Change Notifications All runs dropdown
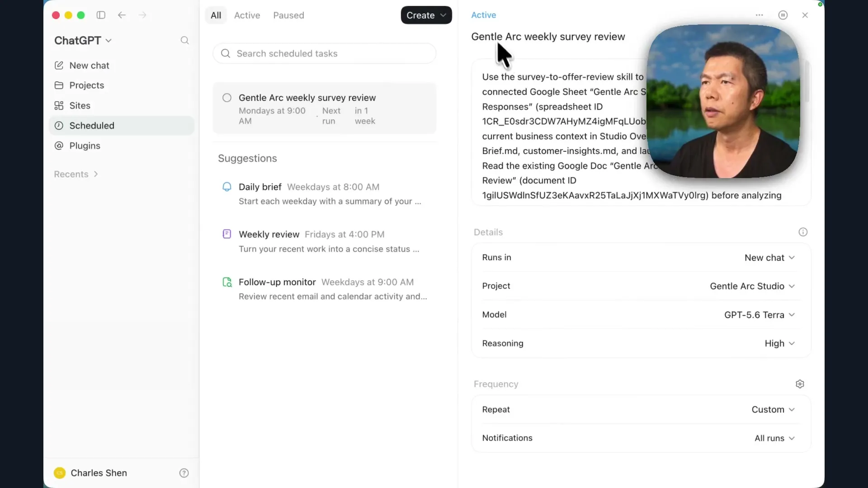Image resolution: width=868 pixels, height=488 pixels. [x=774, y=438]
